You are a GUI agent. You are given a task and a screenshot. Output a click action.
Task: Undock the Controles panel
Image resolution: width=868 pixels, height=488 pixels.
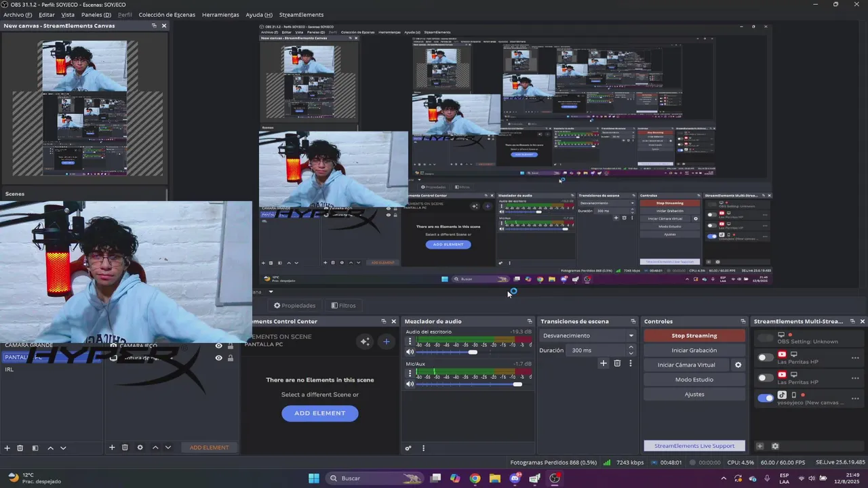pyautogui.click(x=743, y=321)
